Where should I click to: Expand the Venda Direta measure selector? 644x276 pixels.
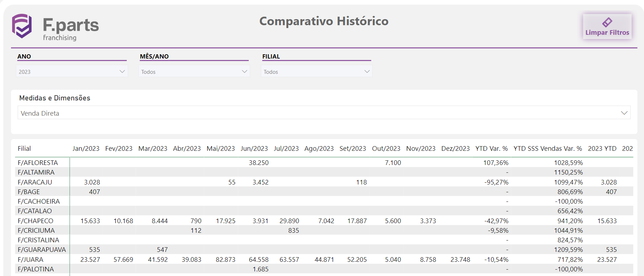(x=324, y=113)
